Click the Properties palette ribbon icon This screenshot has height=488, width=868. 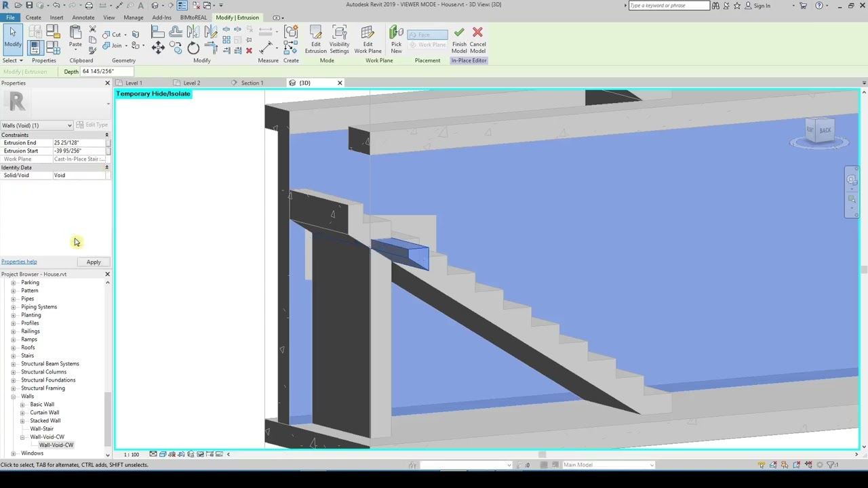pyautogui.click(x=36, y=47)
